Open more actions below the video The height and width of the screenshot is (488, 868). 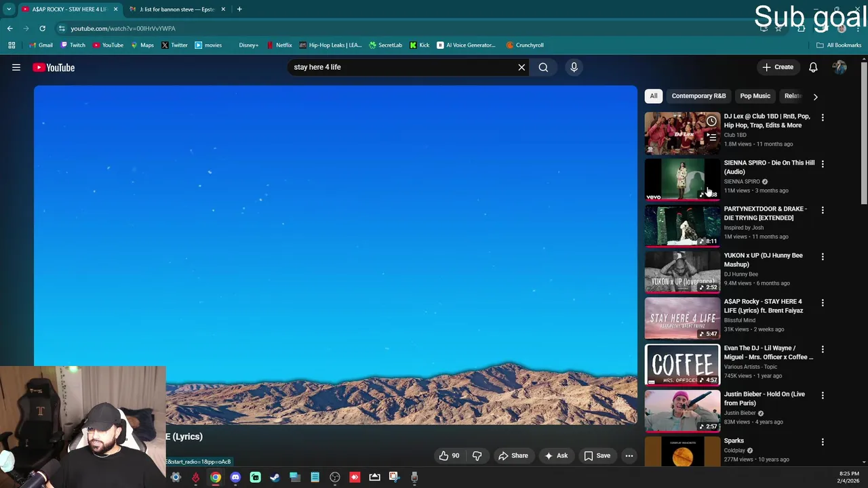629,455
